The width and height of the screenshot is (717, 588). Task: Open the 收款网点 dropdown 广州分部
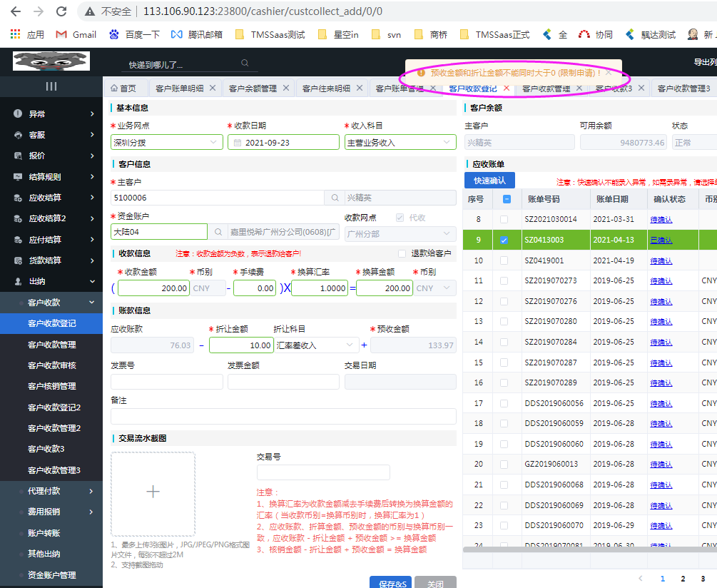click(x=400, y=234)
